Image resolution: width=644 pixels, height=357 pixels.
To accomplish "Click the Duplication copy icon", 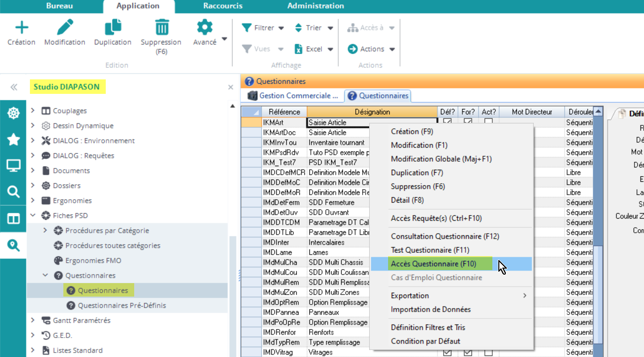I will pyautogui.click(x=113, y=27).
